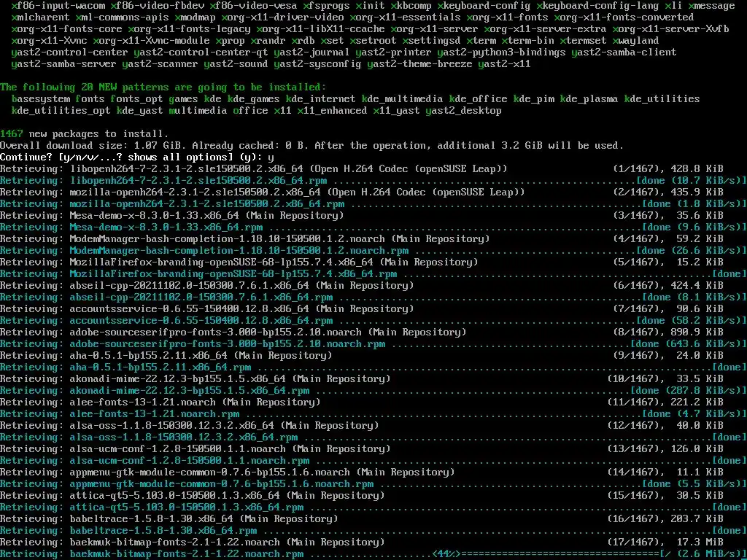
Task: Select 'adobe-sourceserifpro-fonts' .rpm file name
Action: [x=228, y=344]
